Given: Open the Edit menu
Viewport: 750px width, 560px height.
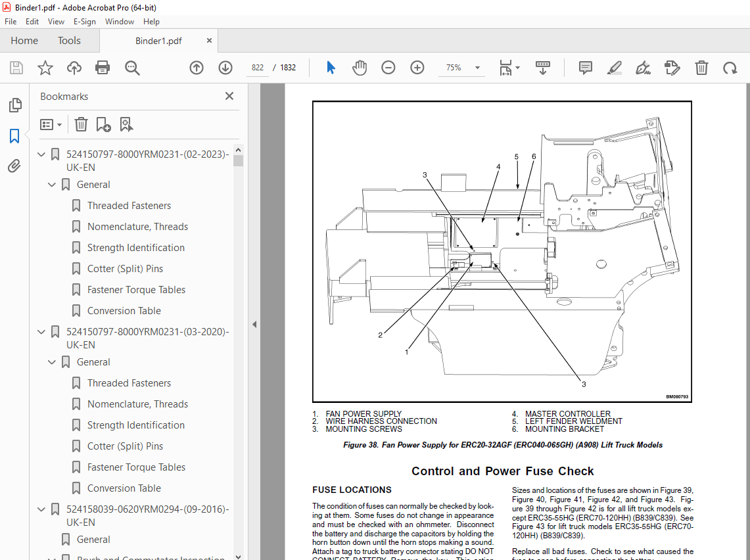Looking at the screenshot, I should [32, 22].
